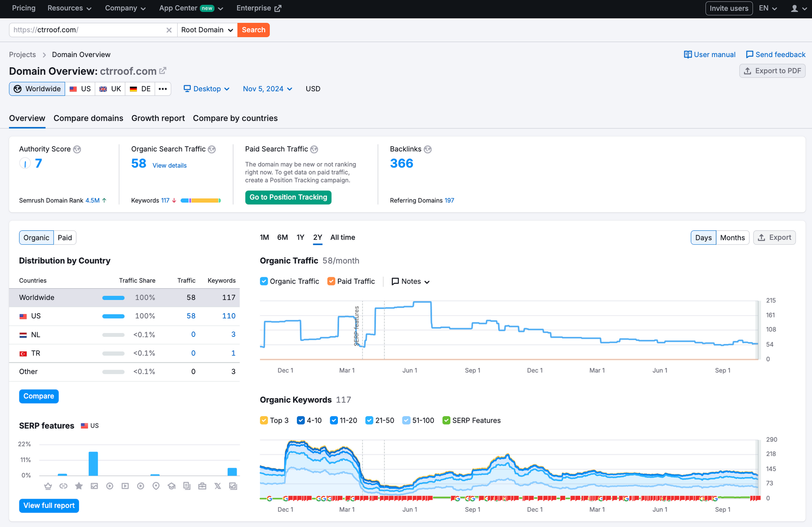Click the SERP features marker on traffic chart

tap(357, 325)
